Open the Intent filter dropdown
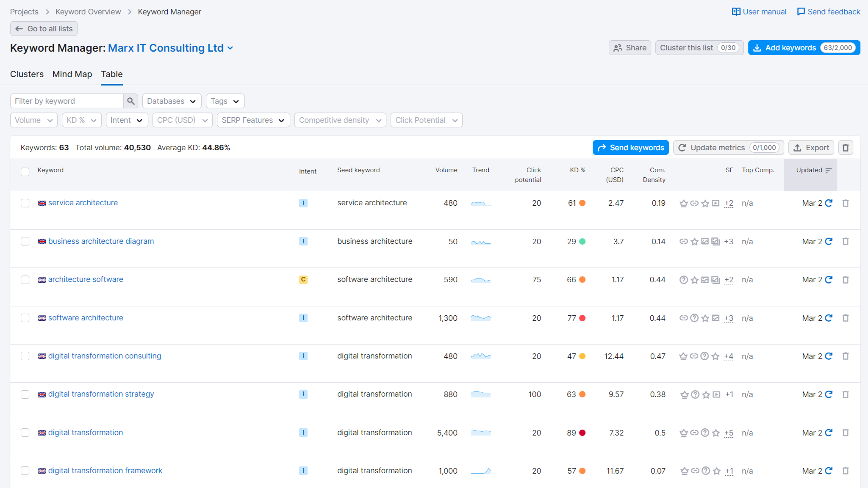 (x=126, y=120)
